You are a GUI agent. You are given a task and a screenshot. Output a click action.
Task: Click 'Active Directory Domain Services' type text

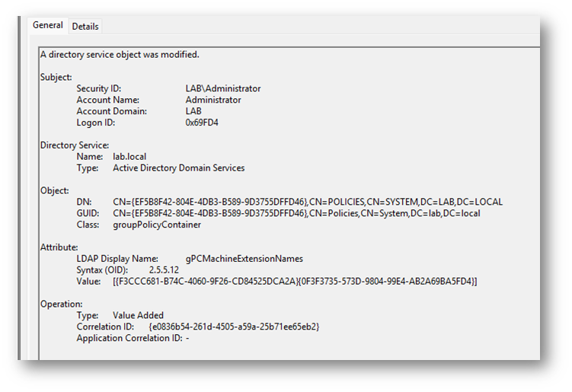tap(178, 168)
